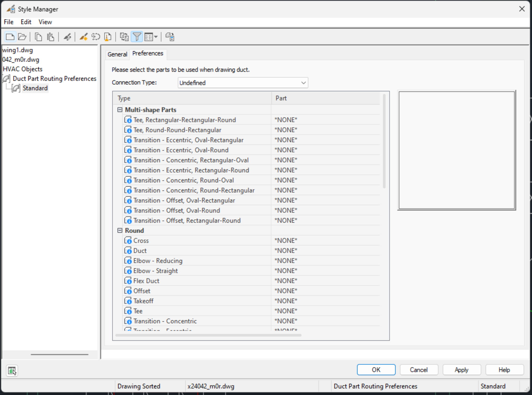Click the Duct Part Routing Preferences tree icon
Viewport: 532px width, 395px height.
pos(6,79)
